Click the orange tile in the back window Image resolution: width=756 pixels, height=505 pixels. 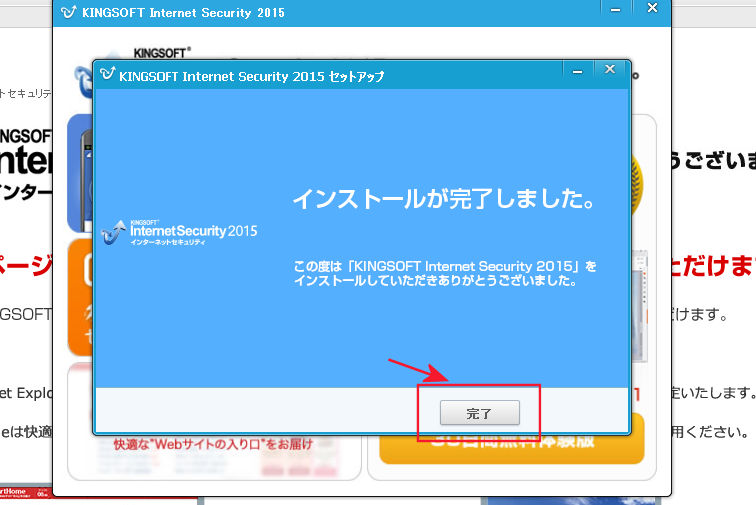point(80,297)
